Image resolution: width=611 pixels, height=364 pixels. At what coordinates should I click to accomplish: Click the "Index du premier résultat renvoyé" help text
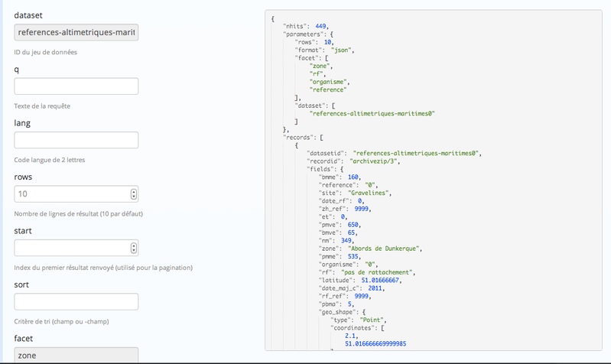click(x=103, y=268)
